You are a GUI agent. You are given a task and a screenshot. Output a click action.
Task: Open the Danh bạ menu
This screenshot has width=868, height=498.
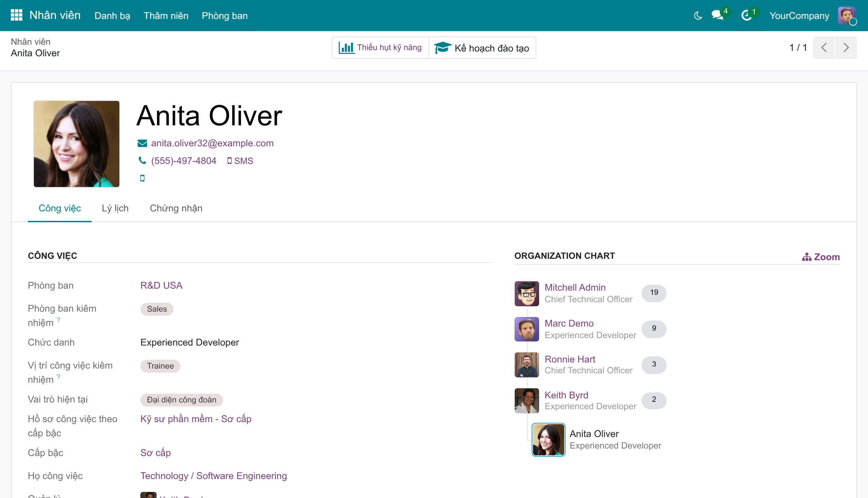click(x=112, y=16)
